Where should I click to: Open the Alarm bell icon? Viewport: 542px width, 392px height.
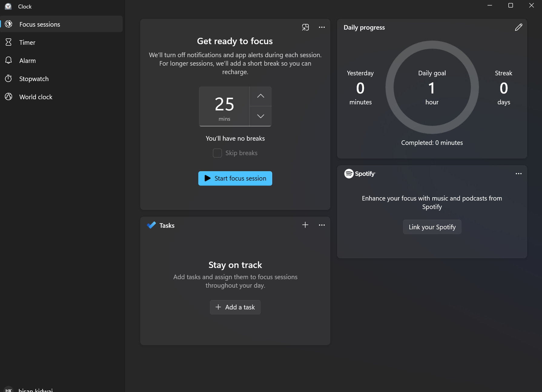[x=9, y=60]
